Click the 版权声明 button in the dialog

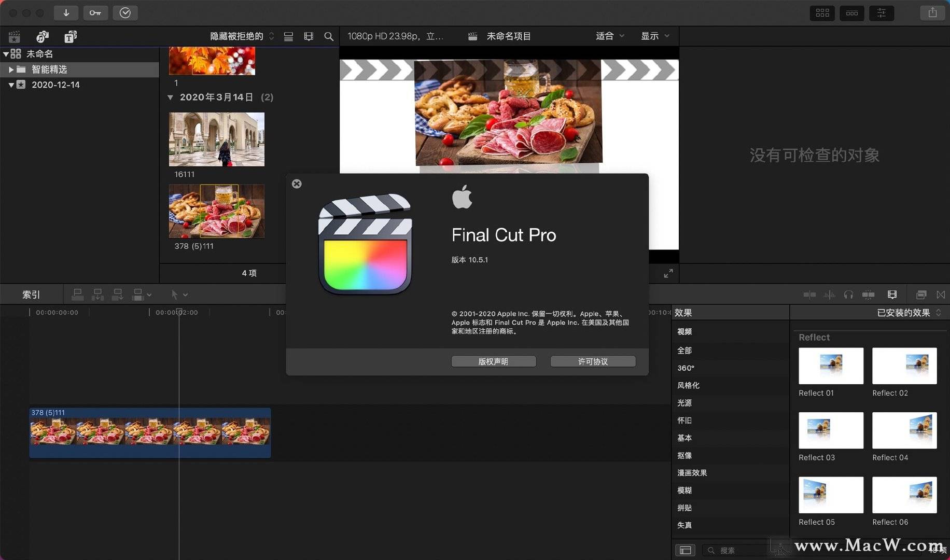493,361
